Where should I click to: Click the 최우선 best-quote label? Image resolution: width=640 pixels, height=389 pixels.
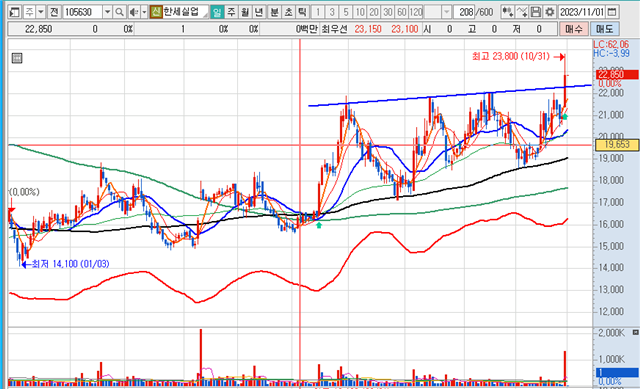334,29
